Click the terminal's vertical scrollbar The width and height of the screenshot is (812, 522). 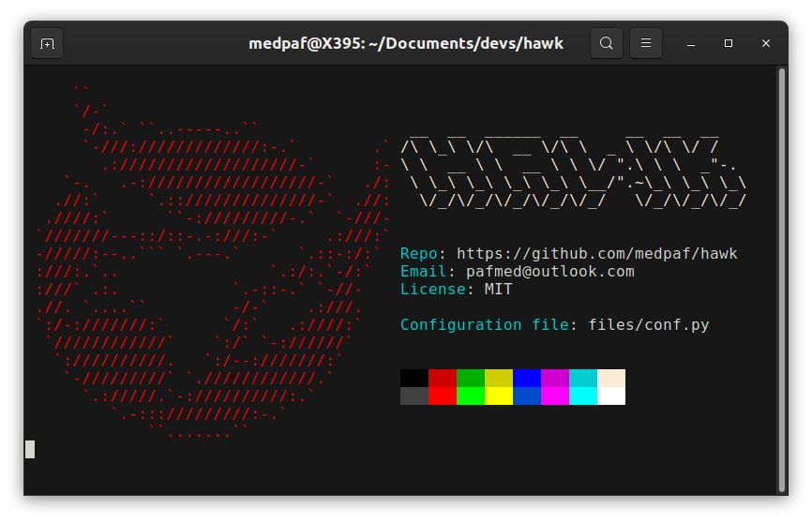point(781,278)
